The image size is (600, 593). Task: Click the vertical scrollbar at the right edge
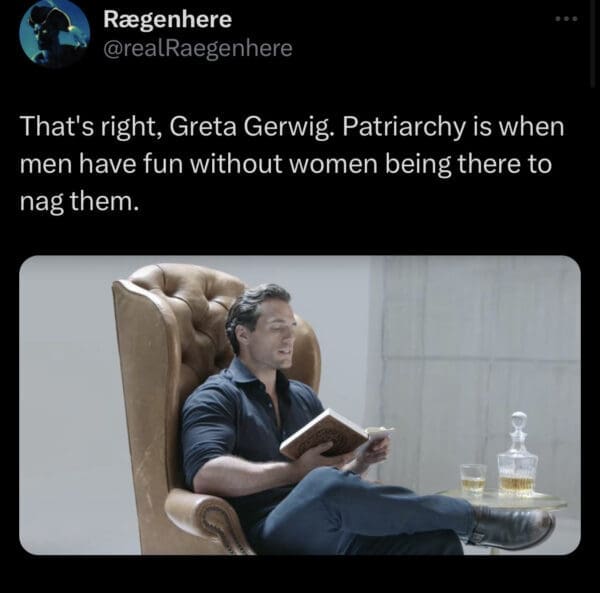click(x=593, y=42)
